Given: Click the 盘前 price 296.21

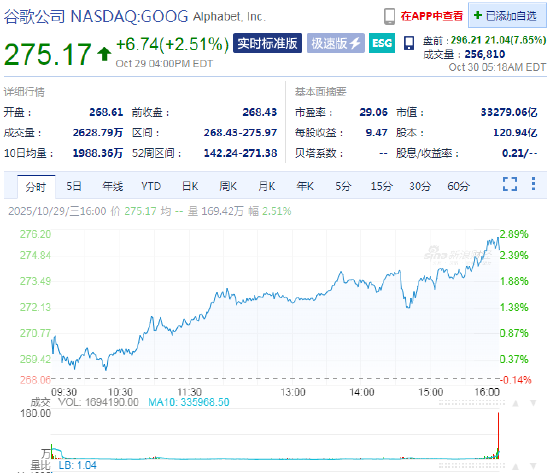Looking at the screenshot, I should [466, 40].
